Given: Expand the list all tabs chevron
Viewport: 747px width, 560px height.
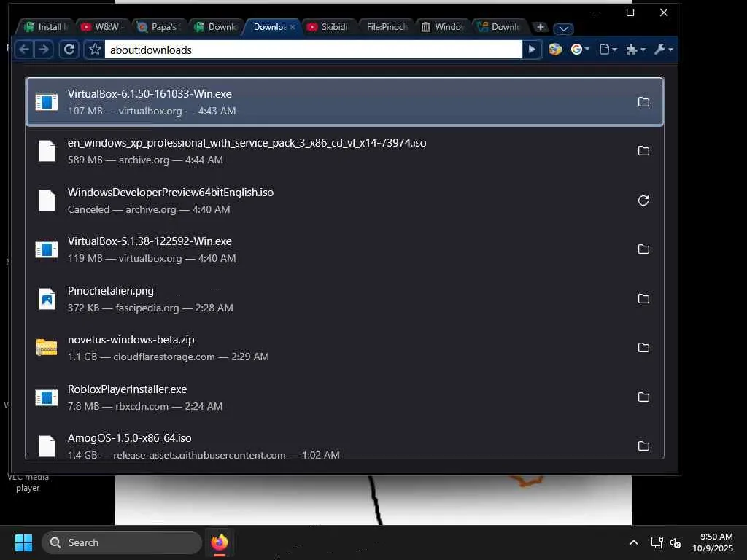Looking at the screenshot, I should 563,28.
